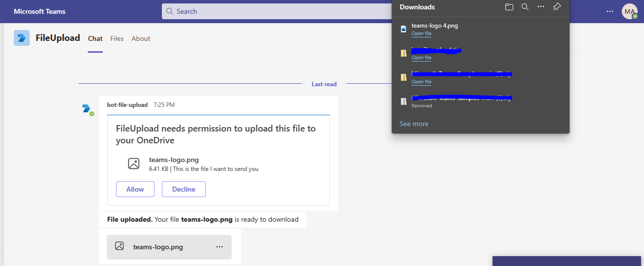This screenshot has width=644, height=266.
Task: Click the FileUpload app name heading
Action: 58,38
